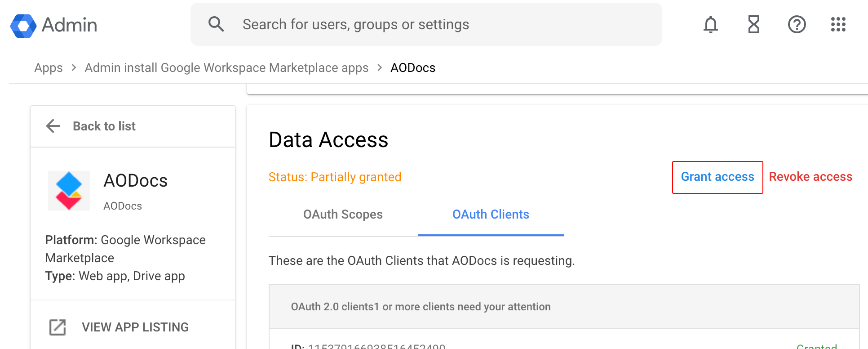Select the OAuth Clients tab
The image size is (868, 349).
point(491,215)
